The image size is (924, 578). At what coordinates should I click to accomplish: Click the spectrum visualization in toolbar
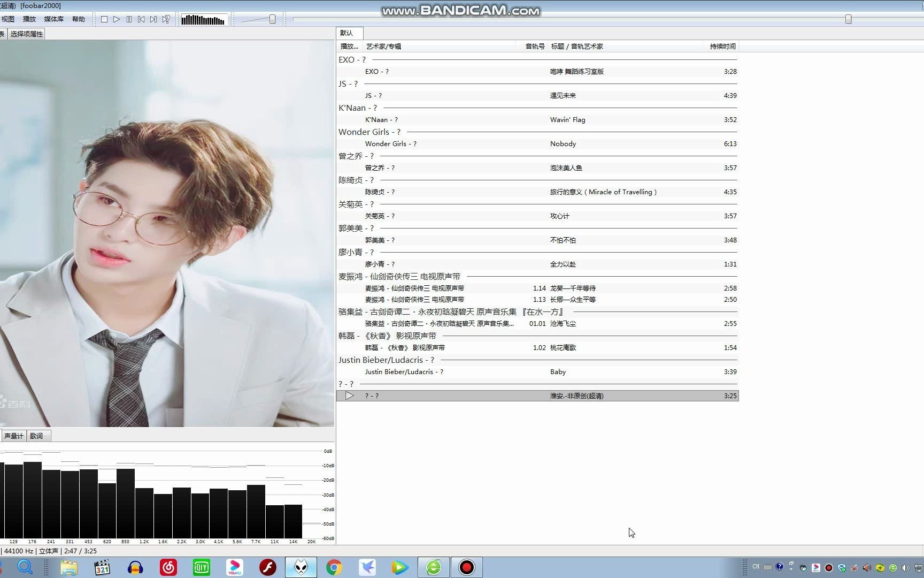click(203, 20)
